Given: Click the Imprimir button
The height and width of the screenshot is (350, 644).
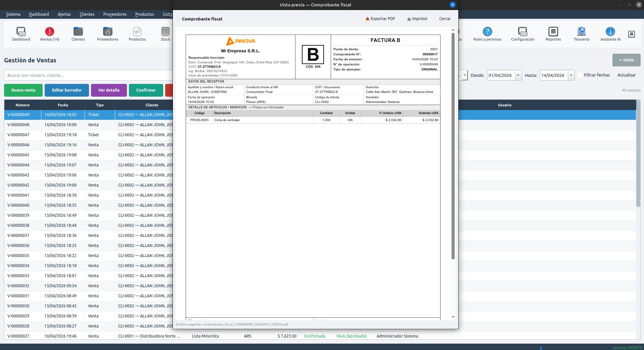Looking at the screenshot, I should click(417, 19).
